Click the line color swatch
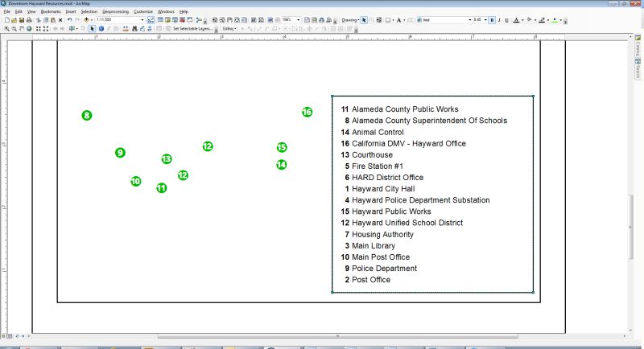The width and height of the screenshot is (644, 349). click(542, 19)
